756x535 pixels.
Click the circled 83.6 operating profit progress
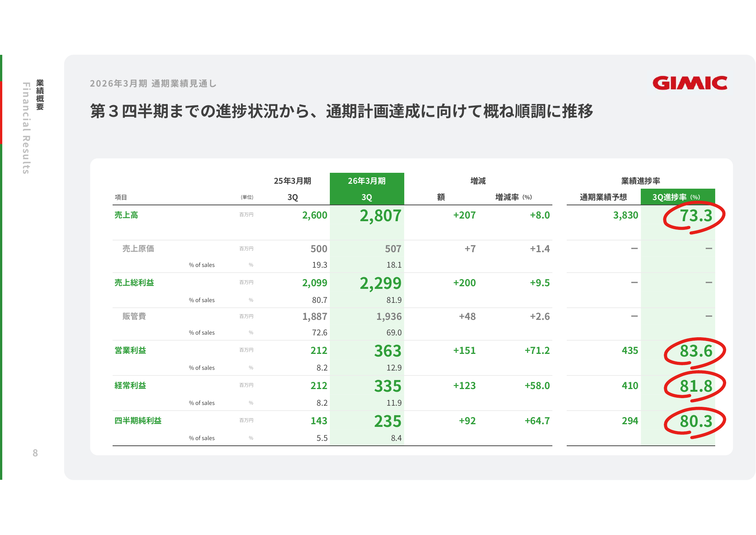click(696, 351)
